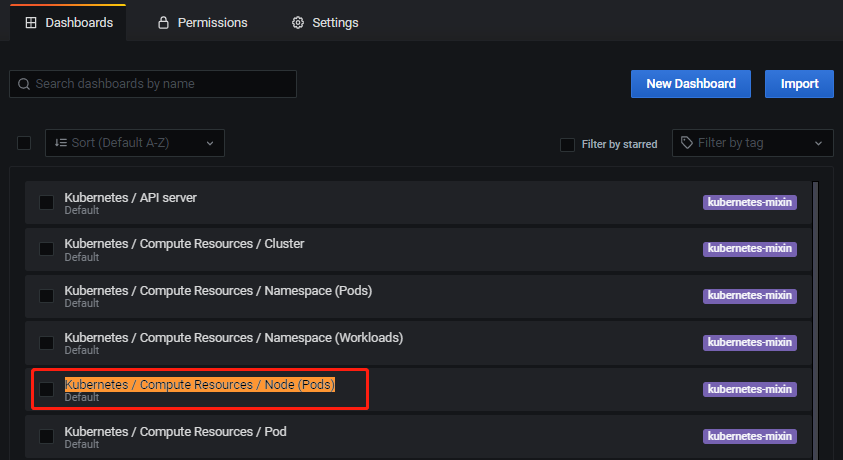Click the Import button
This screenshot has width=843, height=460.
click(x=799, y=84)
